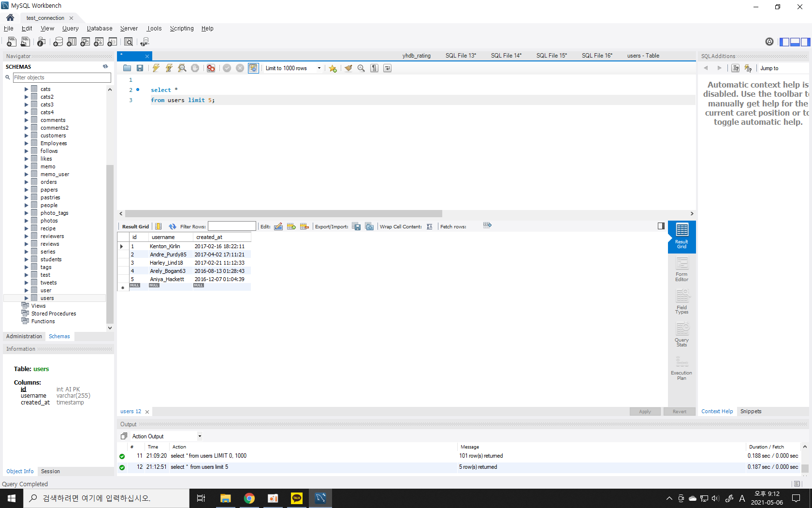The height and width of the screenshot is (508, 812).
Task: Save script to file icon
Action: coord(140,68)
